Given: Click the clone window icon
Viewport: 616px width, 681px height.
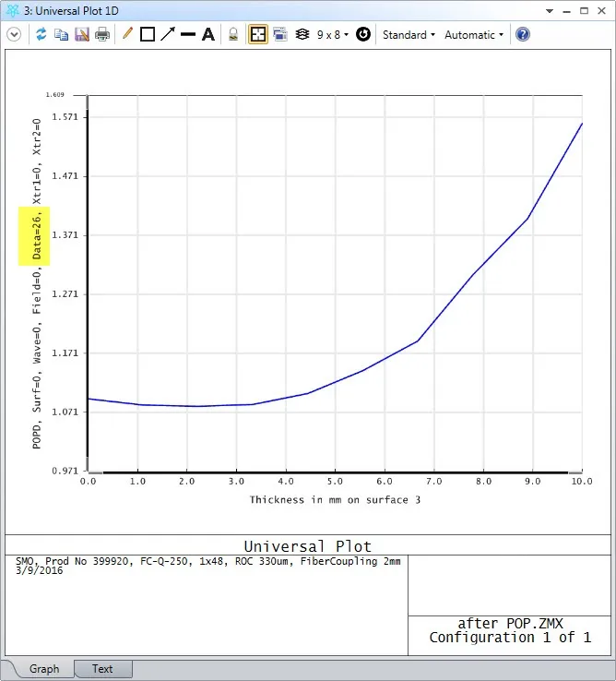Looking at the screenshot, I should [279, 34].
